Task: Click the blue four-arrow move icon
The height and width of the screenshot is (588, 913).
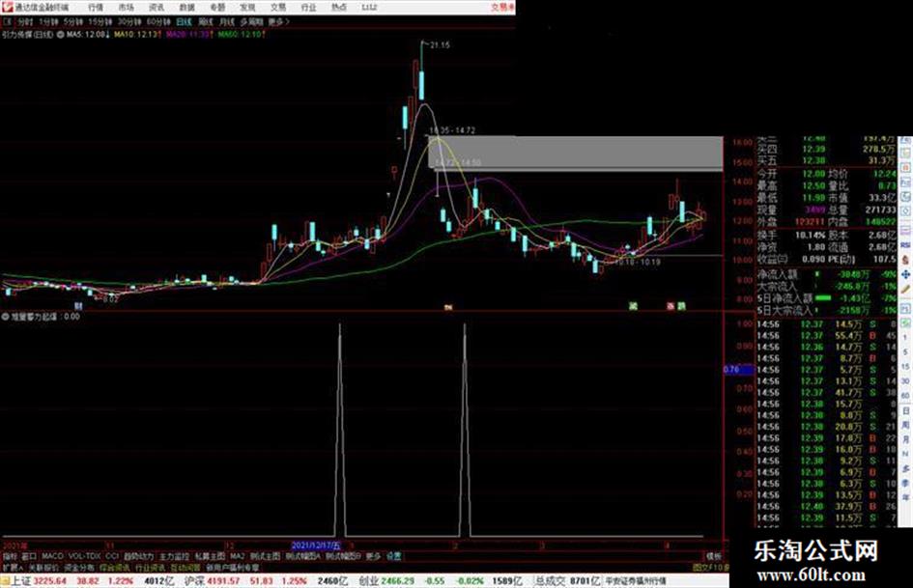Action: (905, 274)
